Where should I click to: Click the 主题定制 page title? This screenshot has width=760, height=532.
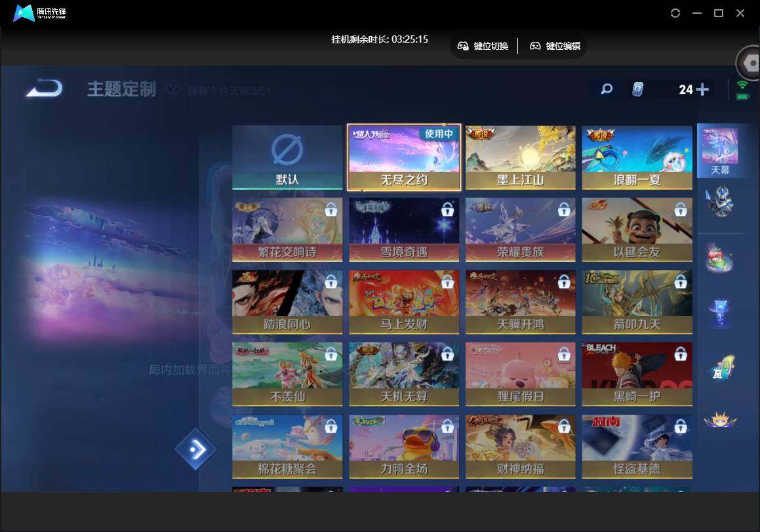coord(122,89)
